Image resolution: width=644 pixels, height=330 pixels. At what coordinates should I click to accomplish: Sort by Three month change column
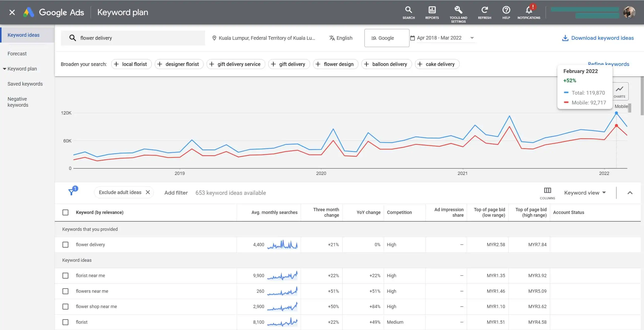[326, 212]
